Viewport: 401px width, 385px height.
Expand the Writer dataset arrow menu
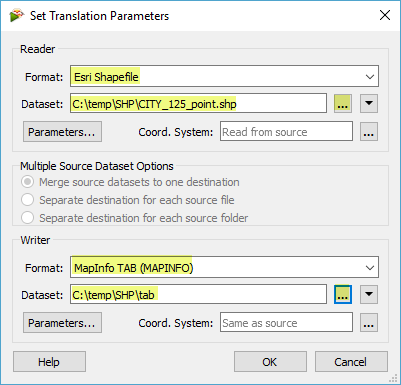pyautogui.click(x=369, y=294)
